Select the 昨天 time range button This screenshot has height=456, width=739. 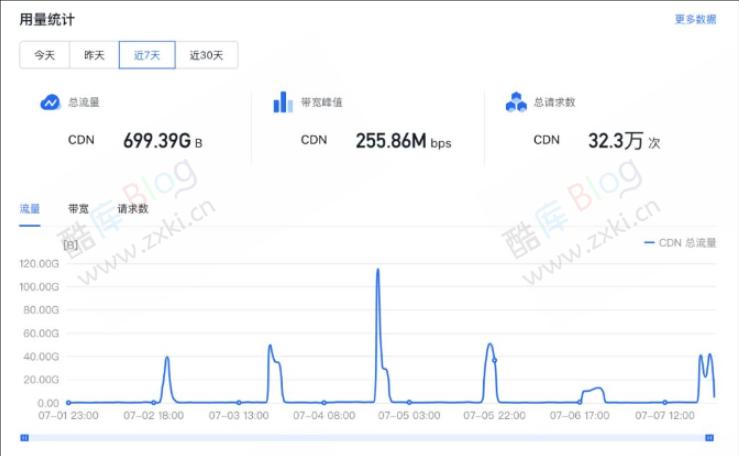94,55
